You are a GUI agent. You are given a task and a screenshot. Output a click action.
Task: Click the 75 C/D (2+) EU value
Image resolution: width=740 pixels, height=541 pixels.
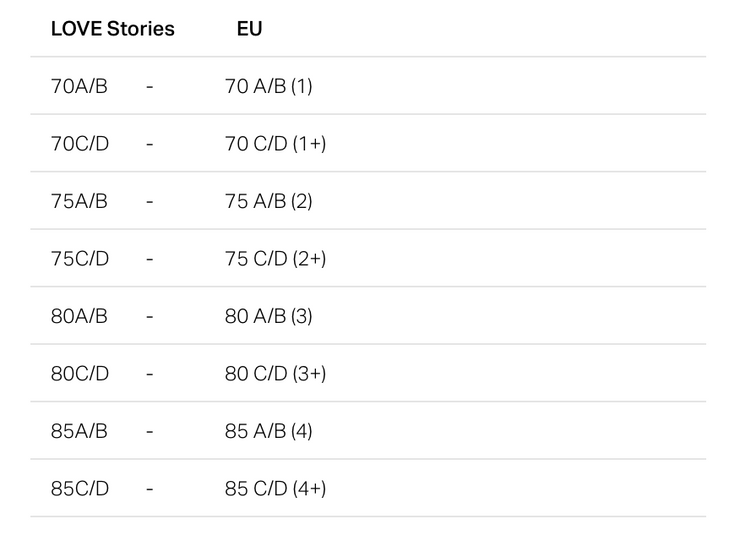276,259
